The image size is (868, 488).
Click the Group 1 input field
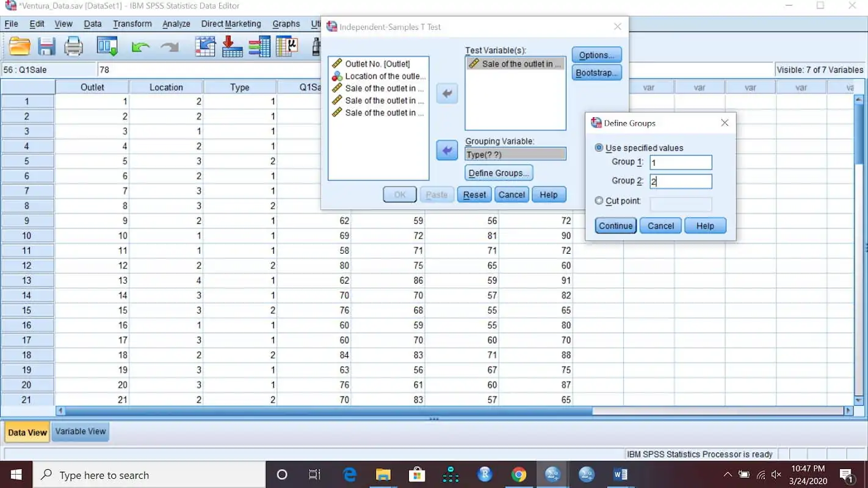(x=681, y=162)
